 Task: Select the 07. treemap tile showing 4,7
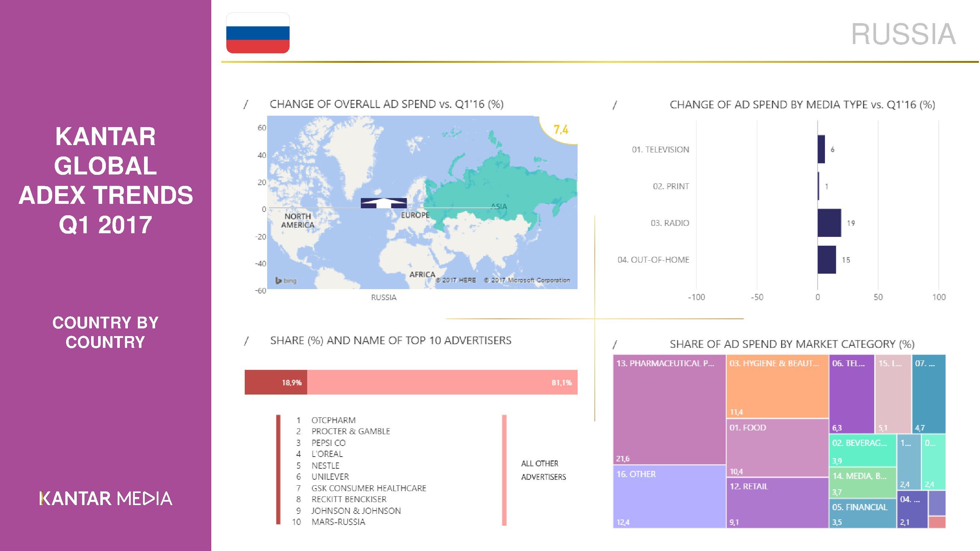929,394
